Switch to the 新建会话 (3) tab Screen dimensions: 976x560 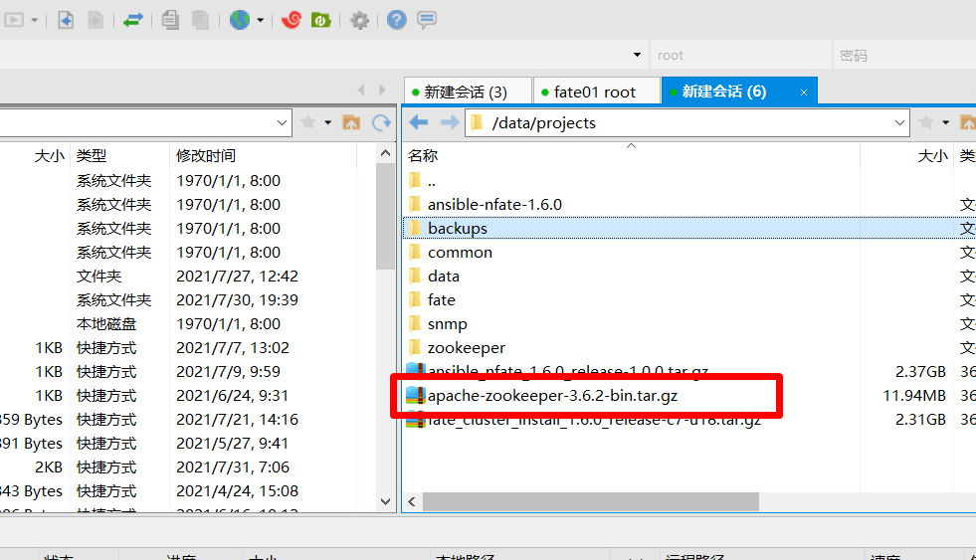[468, 93]
